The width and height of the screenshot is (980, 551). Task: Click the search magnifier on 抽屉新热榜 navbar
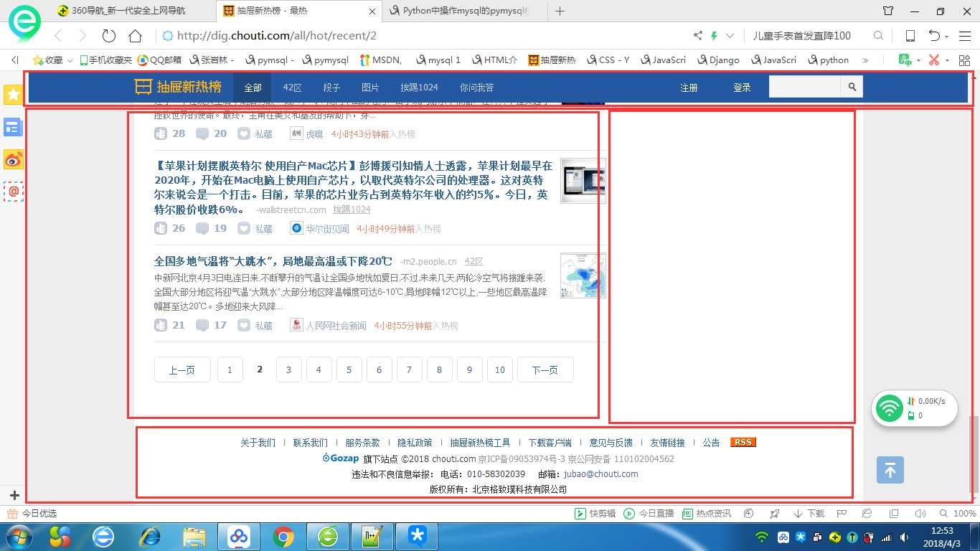pos(851,87)
